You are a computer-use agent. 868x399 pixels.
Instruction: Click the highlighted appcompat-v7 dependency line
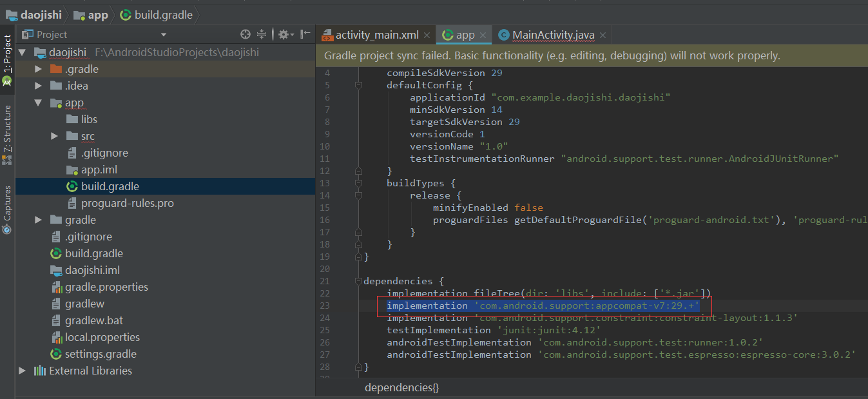[541, 305]
